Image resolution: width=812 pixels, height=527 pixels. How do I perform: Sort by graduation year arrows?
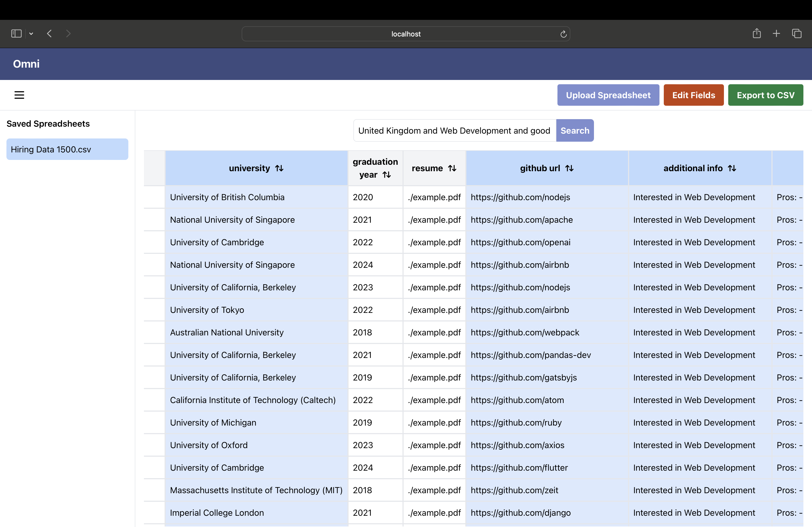click(x=386, y=174)
